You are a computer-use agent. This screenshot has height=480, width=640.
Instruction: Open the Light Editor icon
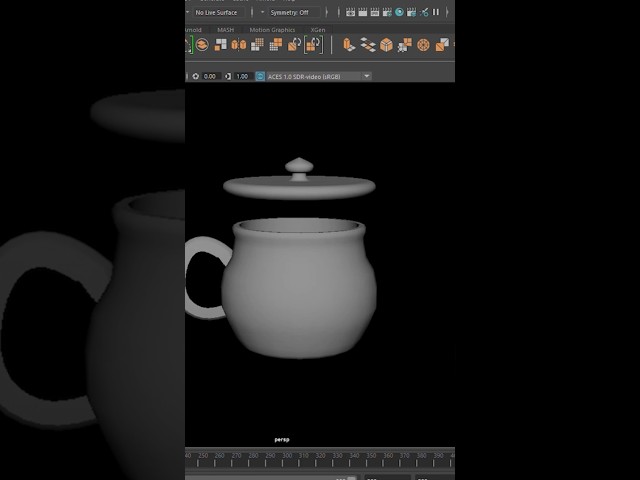424,12
